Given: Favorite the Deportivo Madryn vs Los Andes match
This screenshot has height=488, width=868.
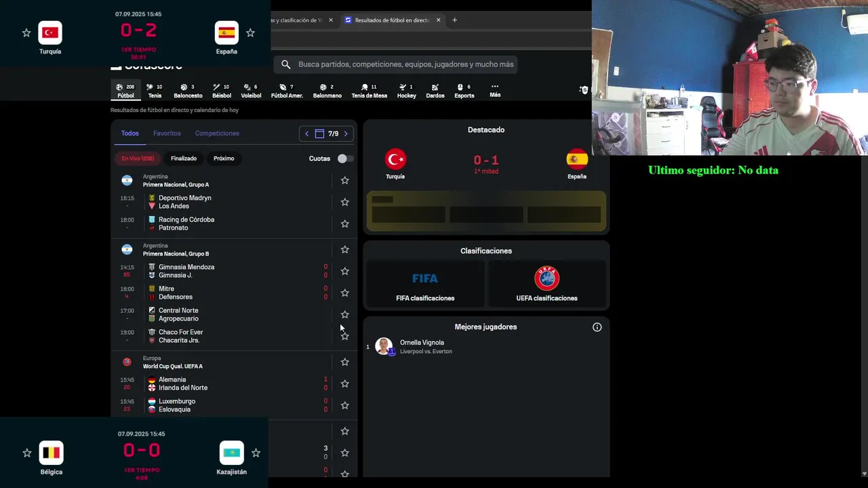Looking at the screenshot, I should click(x=344, y=202).
